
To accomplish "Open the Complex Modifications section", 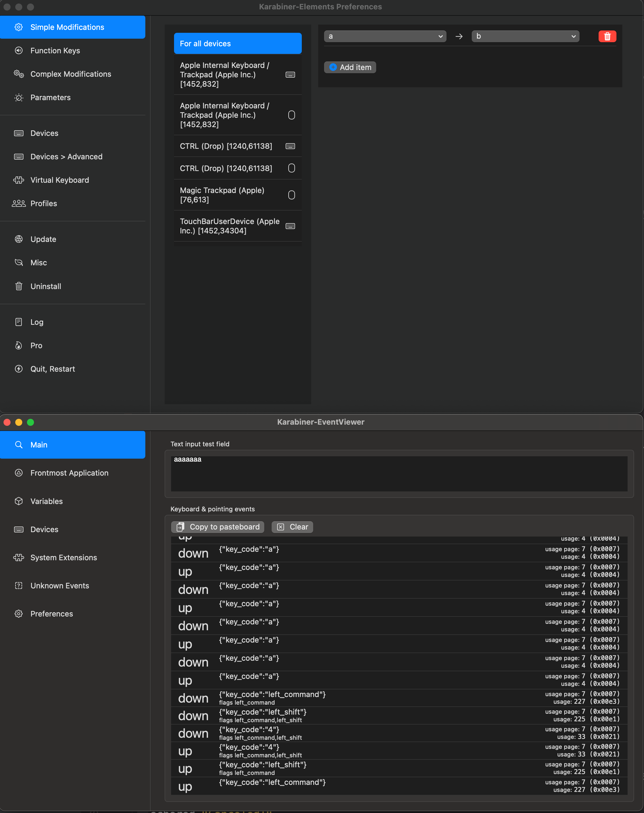I will tap(71, 74).
